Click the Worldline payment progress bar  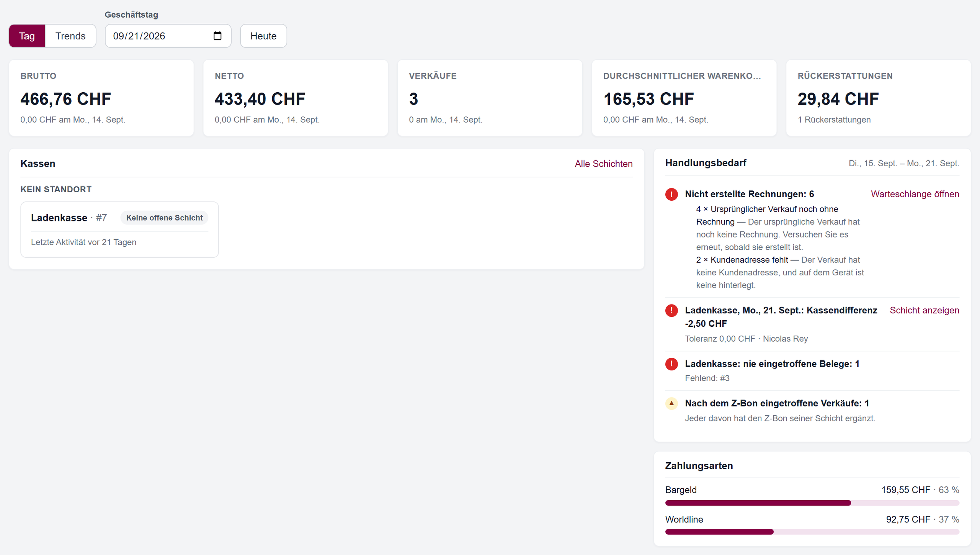click(812, 532)
